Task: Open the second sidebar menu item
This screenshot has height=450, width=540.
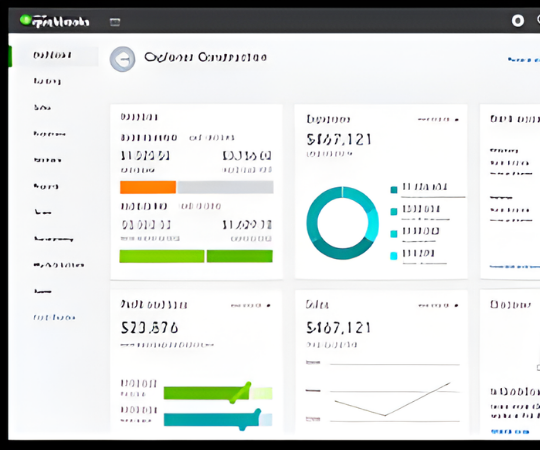Action: point(47,81)
